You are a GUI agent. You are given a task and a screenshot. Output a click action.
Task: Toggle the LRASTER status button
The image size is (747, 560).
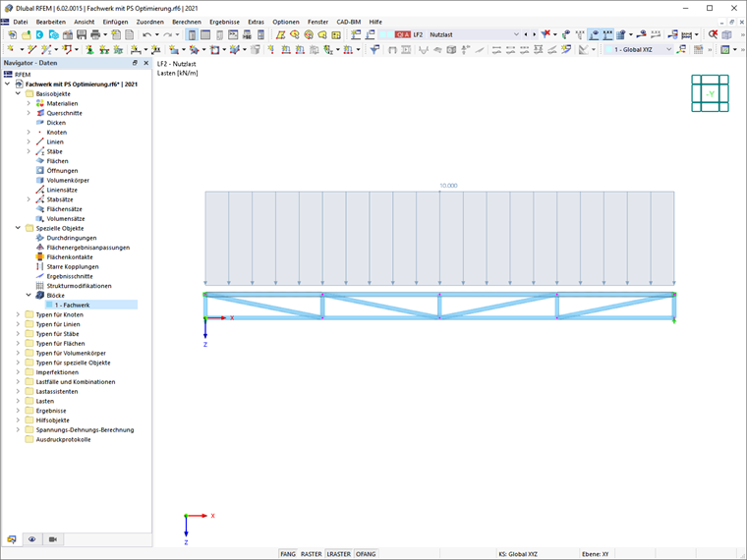click(x=339, y=554)
